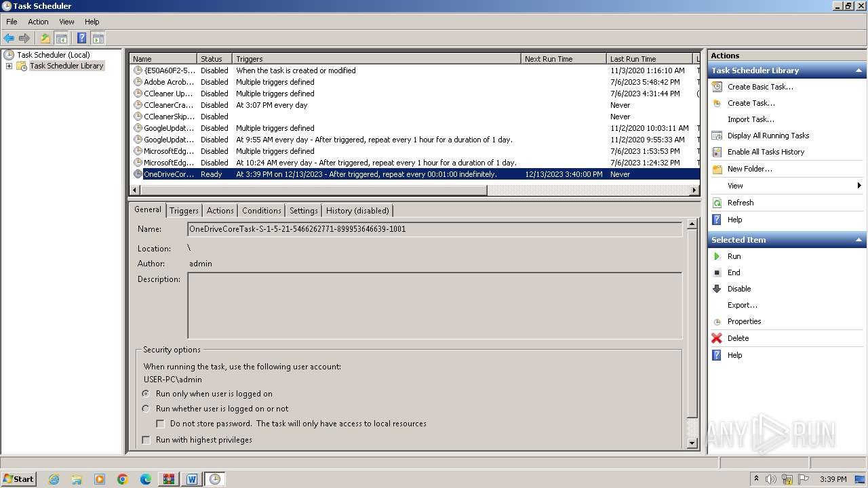
Task: Click the Export link under Selected Item
Action: pos(743,305)
